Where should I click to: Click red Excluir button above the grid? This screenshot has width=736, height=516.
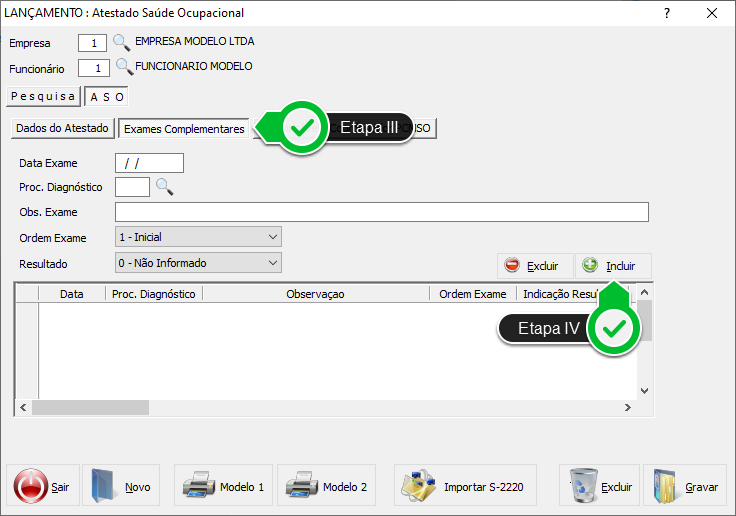(534, 266)
